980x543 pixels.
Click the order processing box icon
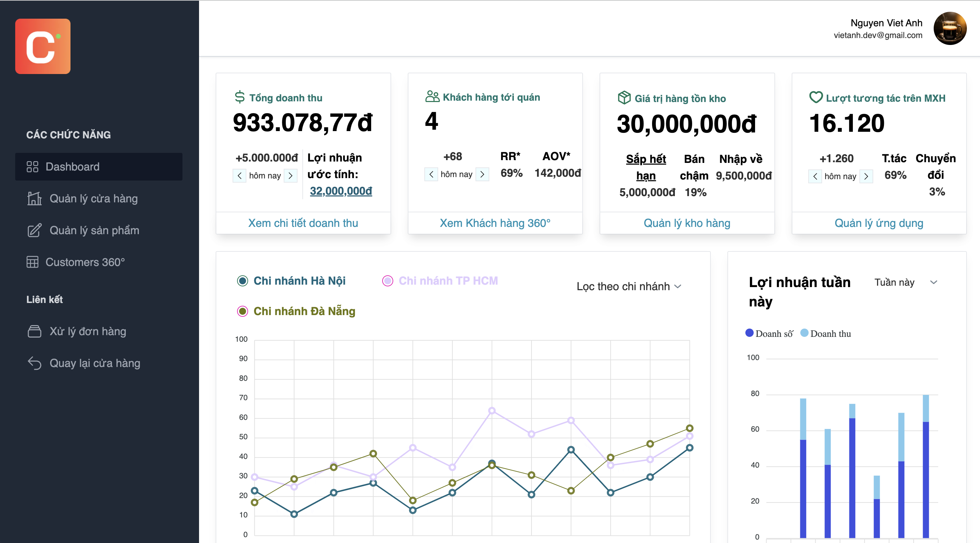point(34,331)
